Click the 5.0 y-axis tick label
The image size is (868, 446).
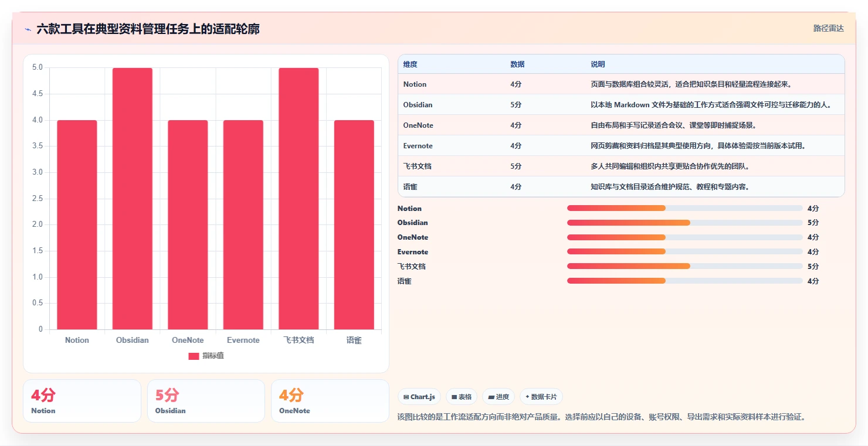click(37, 67)
